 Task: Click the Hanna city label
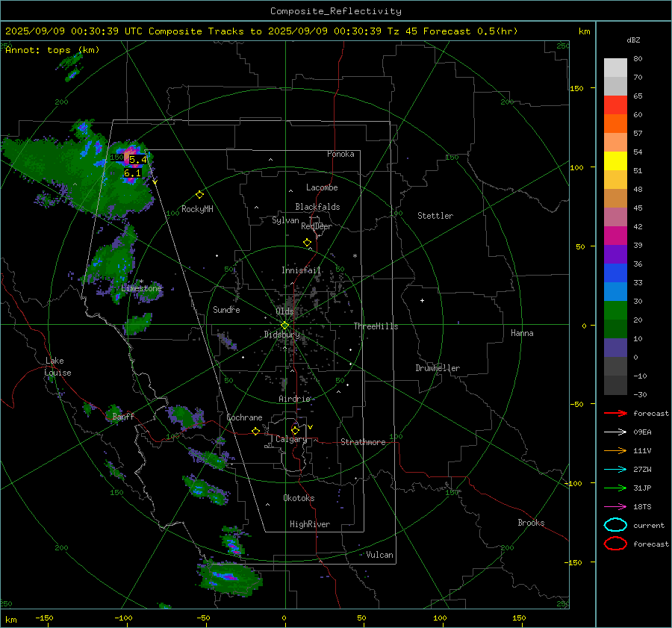522,333
